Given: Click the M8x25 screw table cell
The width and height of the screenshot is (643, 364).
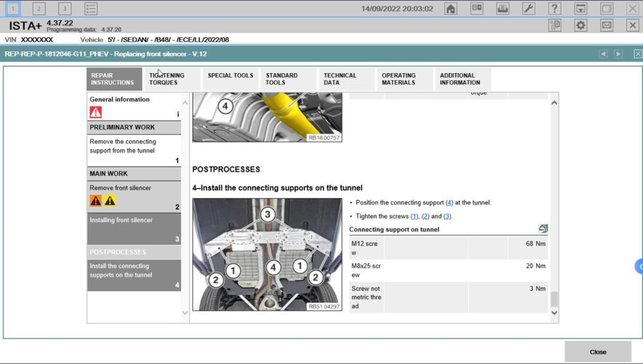Looking at the screenshot, I should click(367, 271).
